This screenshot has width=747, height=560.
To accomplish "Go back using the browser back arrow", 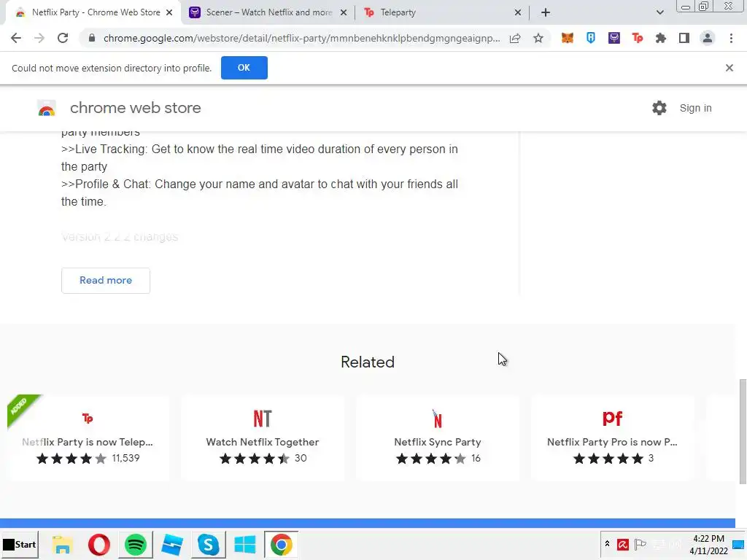I will (x=16, y=38).
